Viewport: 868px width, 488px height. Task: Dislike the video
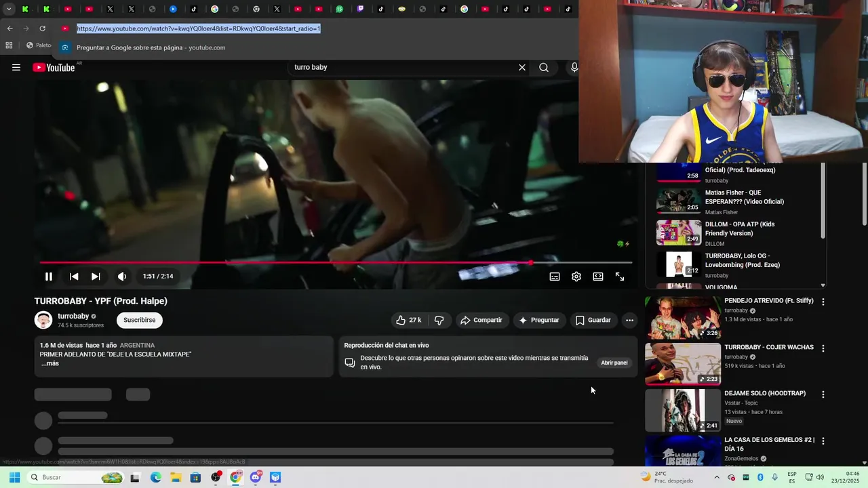(x=439, y=320)
